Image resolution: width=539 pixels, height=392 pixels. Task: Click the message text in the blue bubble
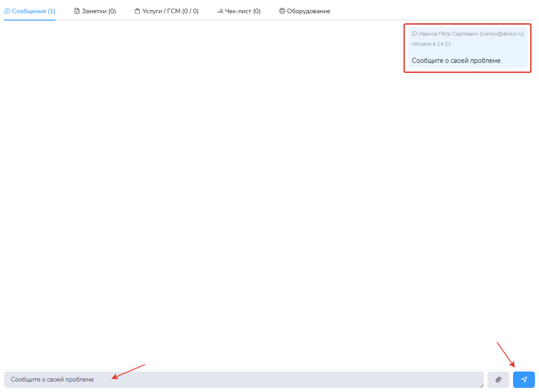[x=456, y=61]
